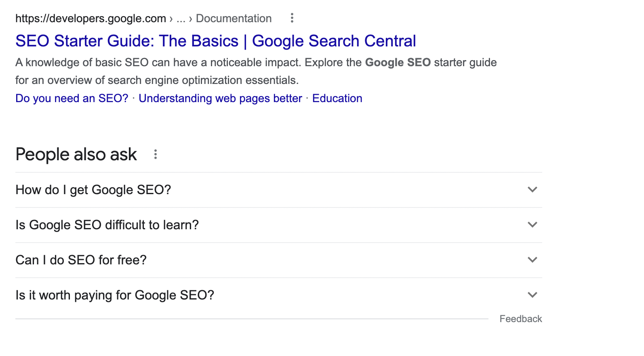Click the developers.google.com URL
This screenshot has width=644, height=356.
pos(90,19)
